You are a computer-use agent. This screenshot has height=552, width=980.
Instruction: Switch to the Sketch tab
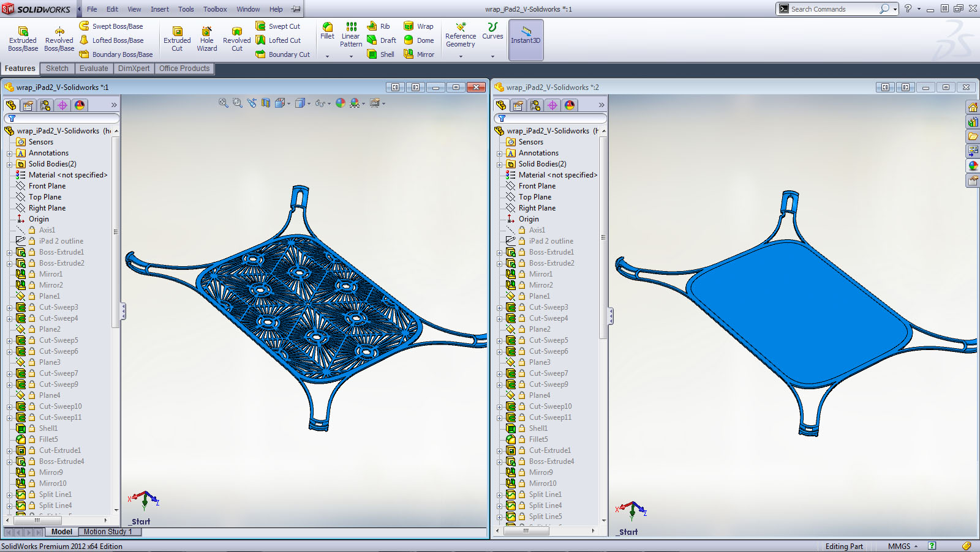tap(57, 69)
